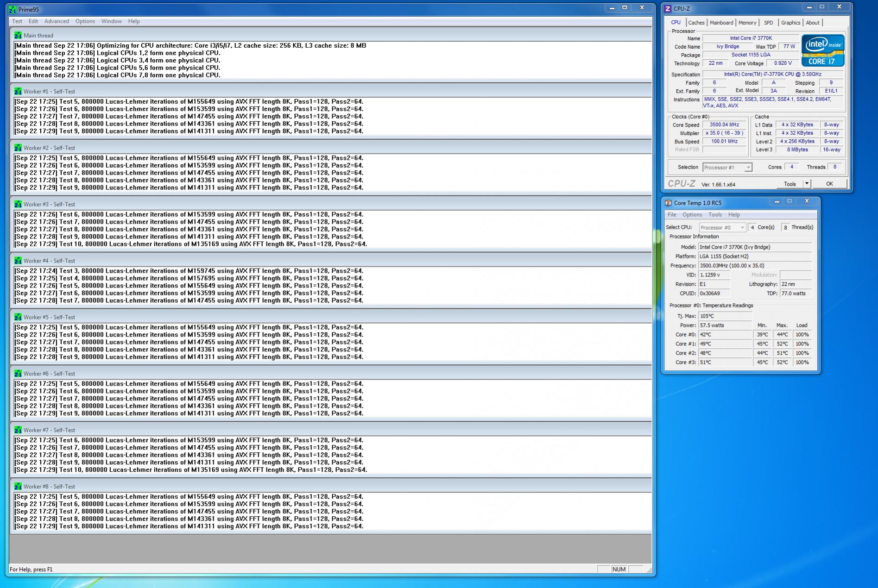This screenshot has height=588, width=878.
Task: Click Worker #3 Test 10 M135169 log line
Action: [x=190, y=244]
